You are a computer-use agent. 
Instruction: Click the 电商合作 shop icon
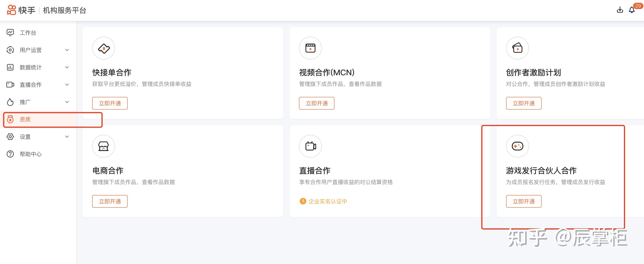tap(104, 146)
